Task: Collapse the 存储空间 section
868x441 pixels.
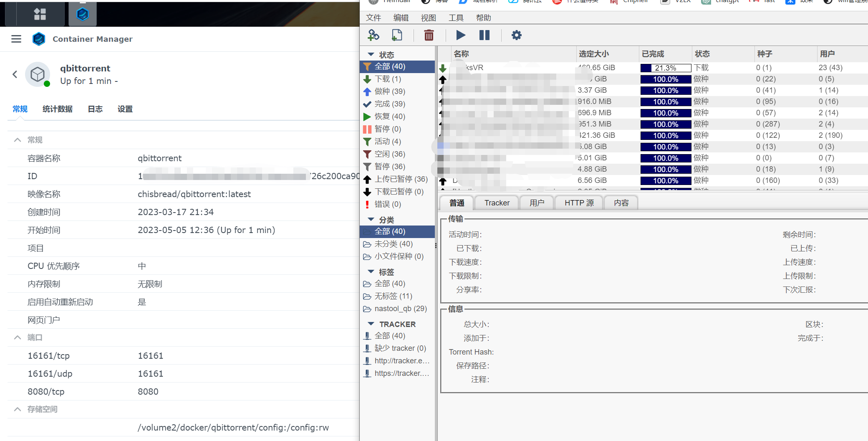Action: 18,409
